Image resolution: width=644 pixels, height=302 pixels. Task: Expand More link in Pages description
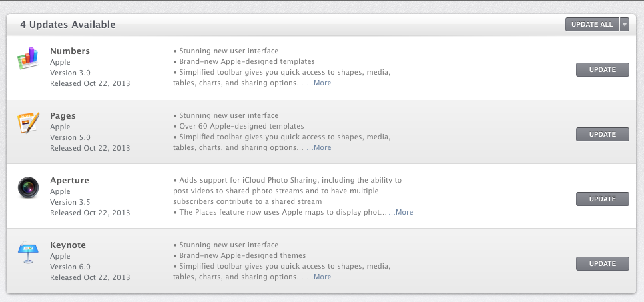click(x=322, y=148)
